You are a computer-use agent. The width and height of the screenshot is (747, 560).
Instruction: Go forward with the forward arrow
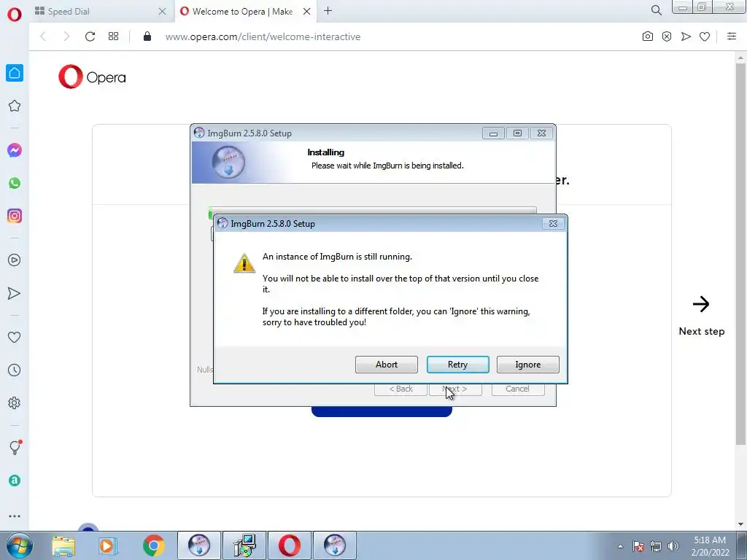[x=66, y=36]
